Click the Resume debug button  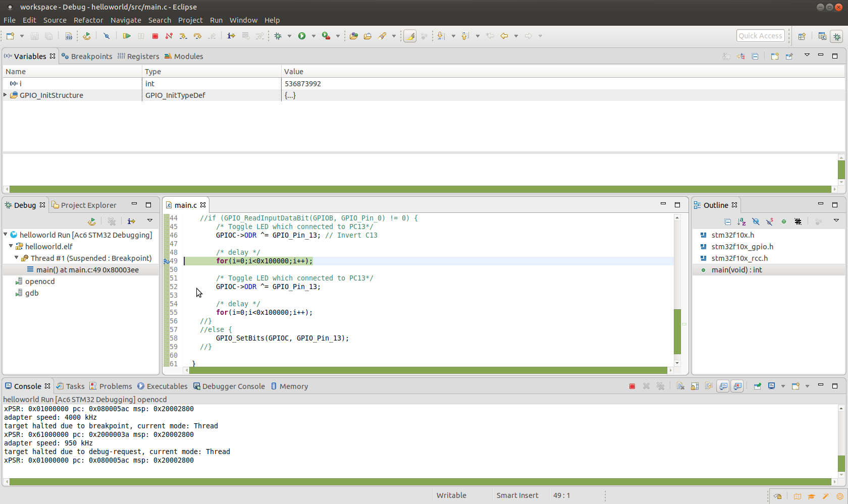tap(127, 36)
